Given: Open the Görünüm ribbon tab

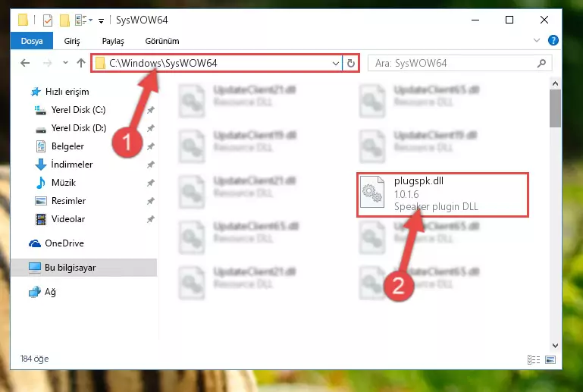Looking at the screenshot, I should [162, 41].
